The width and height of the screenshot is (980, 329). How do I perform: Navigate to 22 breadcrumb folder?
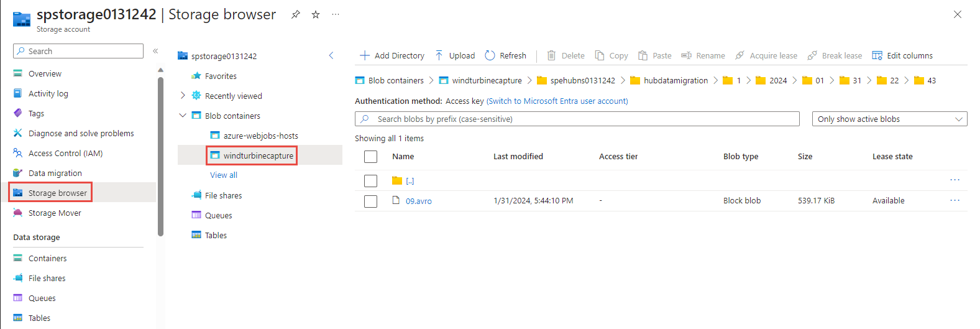coord(894,80)
